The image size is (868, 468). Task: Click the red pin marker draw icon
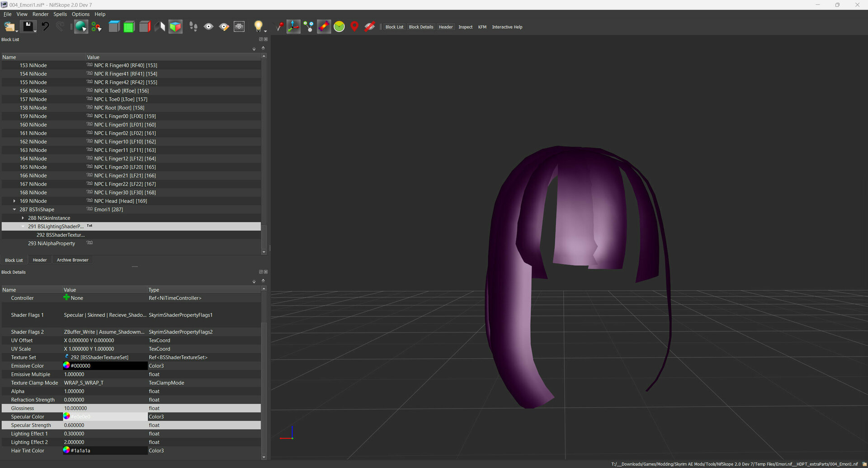click(x=279, y=27)
